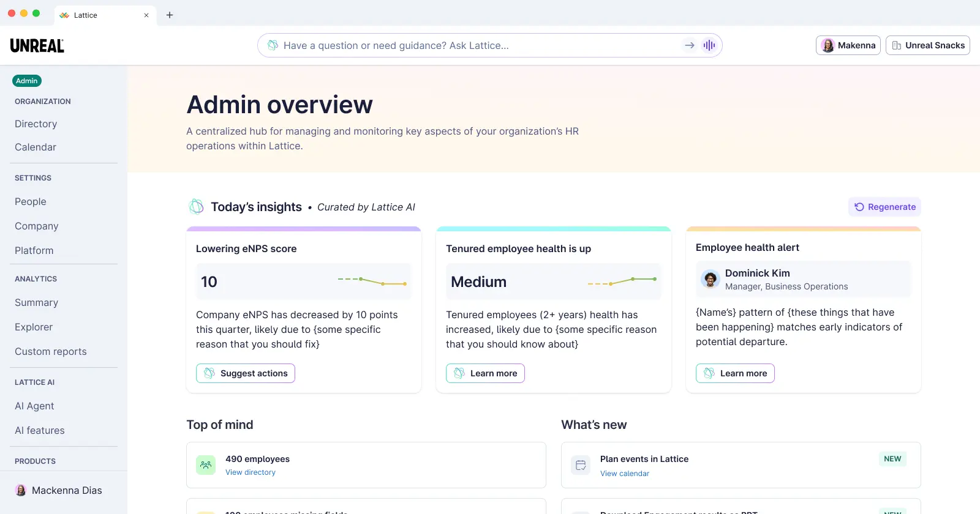980x514 pixels.
Task: Click the ORGANIZATION section label
Action: (43, 102)
